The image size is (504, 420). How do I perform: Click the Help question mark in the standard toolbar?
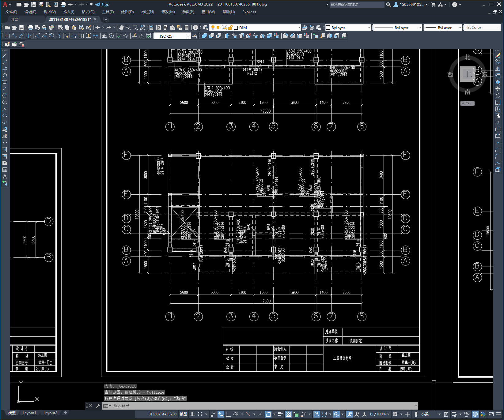pos(195,28)
